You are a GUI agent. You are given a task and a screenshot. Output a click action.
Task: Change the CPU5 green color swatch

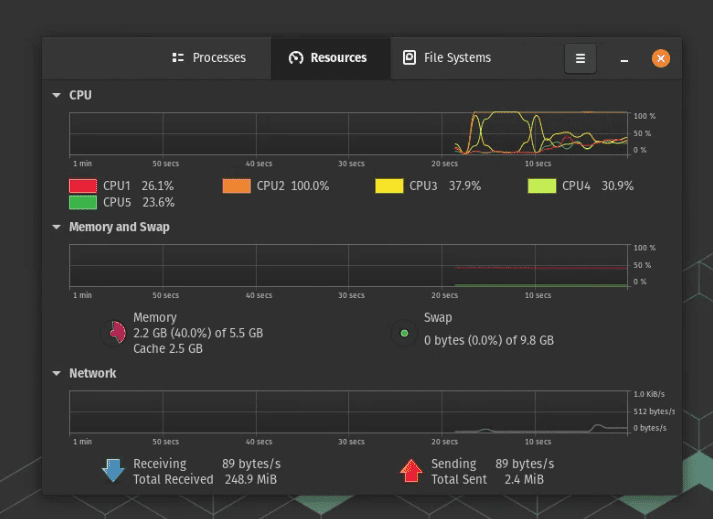(83, 202)
